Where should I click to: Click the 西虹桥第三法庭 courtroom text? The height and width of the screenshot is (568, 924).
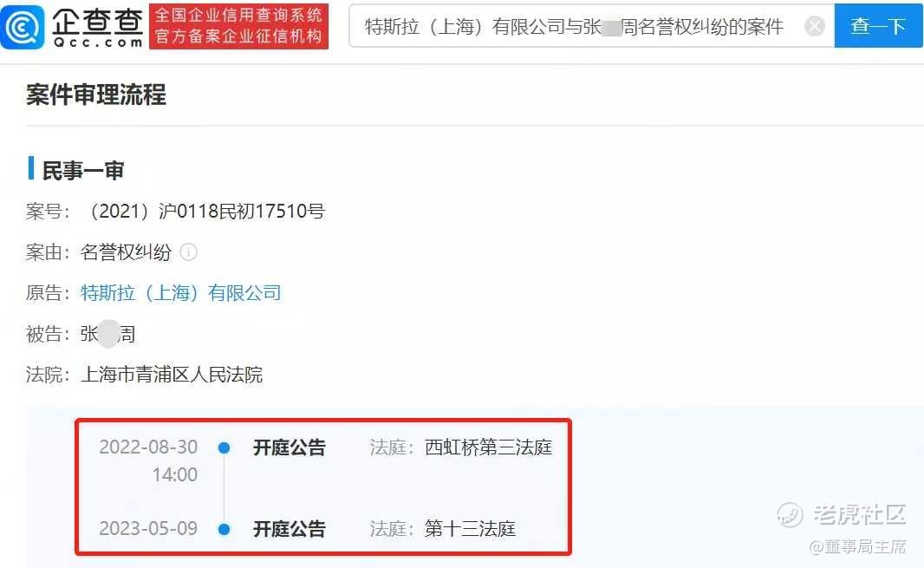pyautogui.click(x=489, y=447)
